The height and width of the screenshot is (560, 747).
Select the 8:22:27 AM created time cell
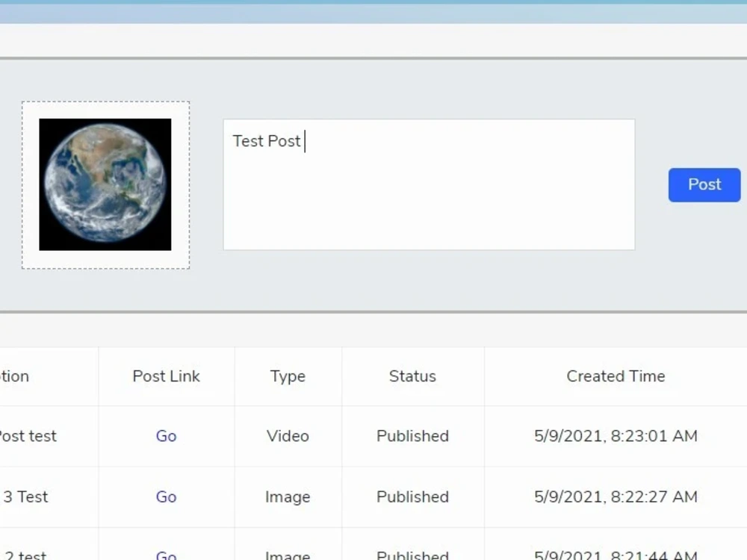point(616,497)
